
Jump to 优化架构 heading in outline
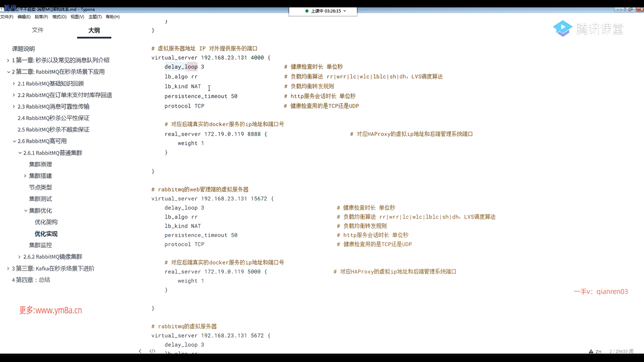[46, 222]
